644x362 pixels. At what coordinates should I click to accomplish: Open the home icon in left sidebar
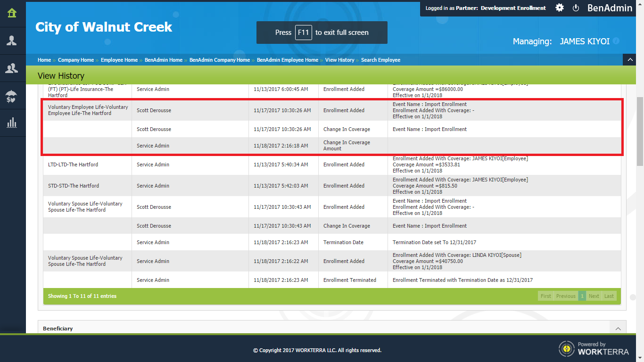pyautogui.click(x=12, y=13)
